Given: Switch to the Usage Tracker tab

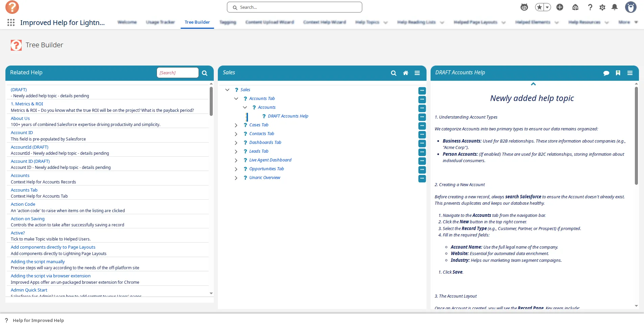Looking at the screenshot, I should pos(160,22).
